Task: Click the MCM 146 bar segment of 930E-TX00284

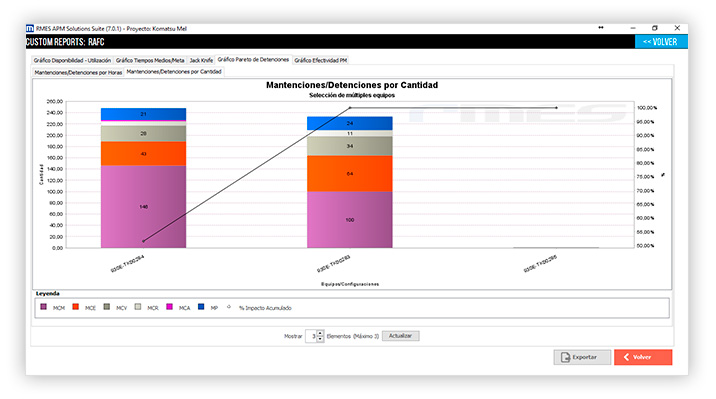Action: (143, 207)
